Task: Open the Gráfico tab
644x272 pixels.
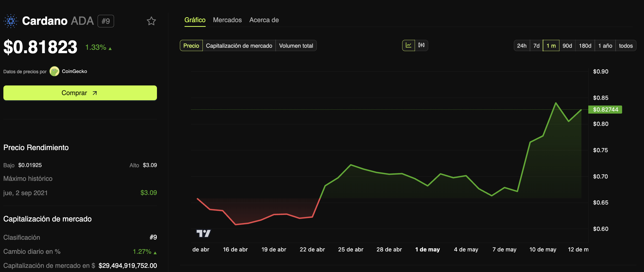Action: pyautogui.click(x=195, y=20)
